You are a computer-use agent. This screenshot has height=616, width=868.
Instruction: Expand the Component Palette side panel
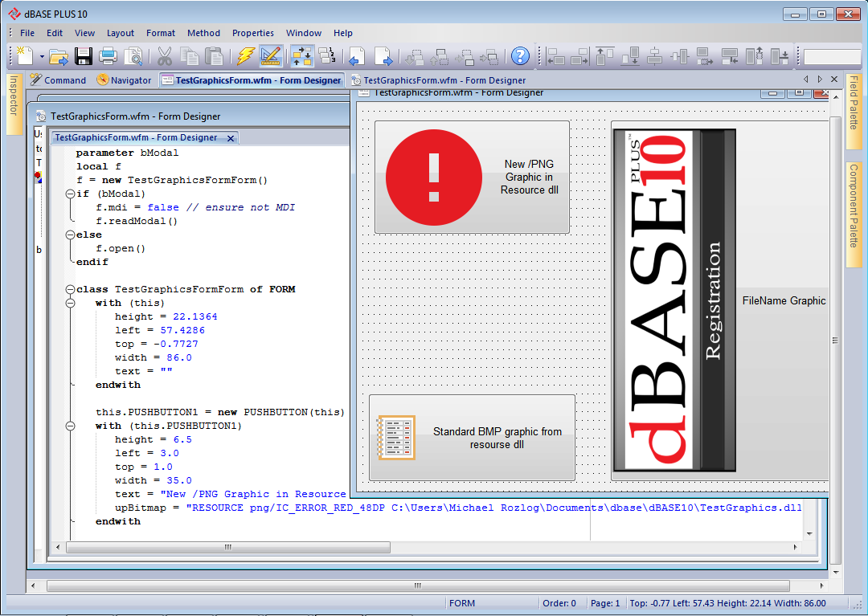point(854,213)
